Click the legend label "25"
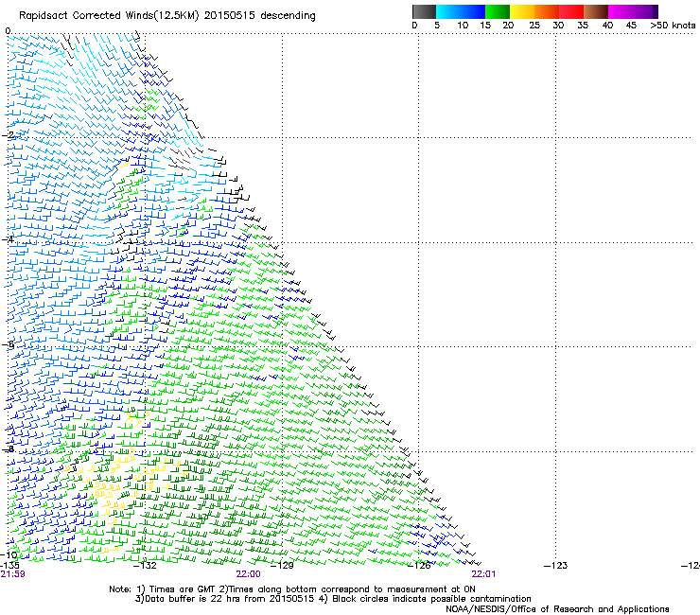700x615 pixels. click(534, 26)
